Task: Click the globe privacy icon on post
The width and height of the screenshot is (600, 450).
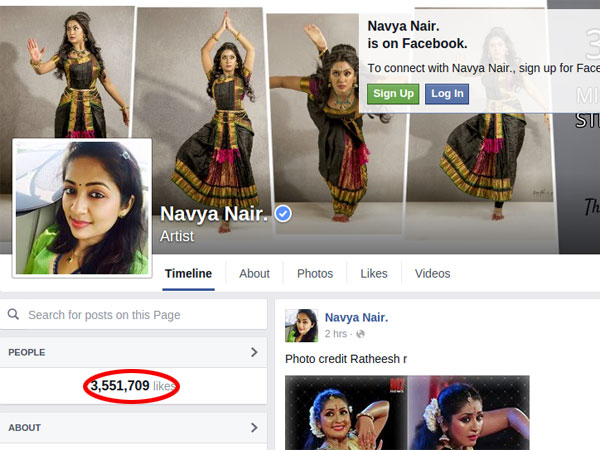Action: [x=360, y=334]
